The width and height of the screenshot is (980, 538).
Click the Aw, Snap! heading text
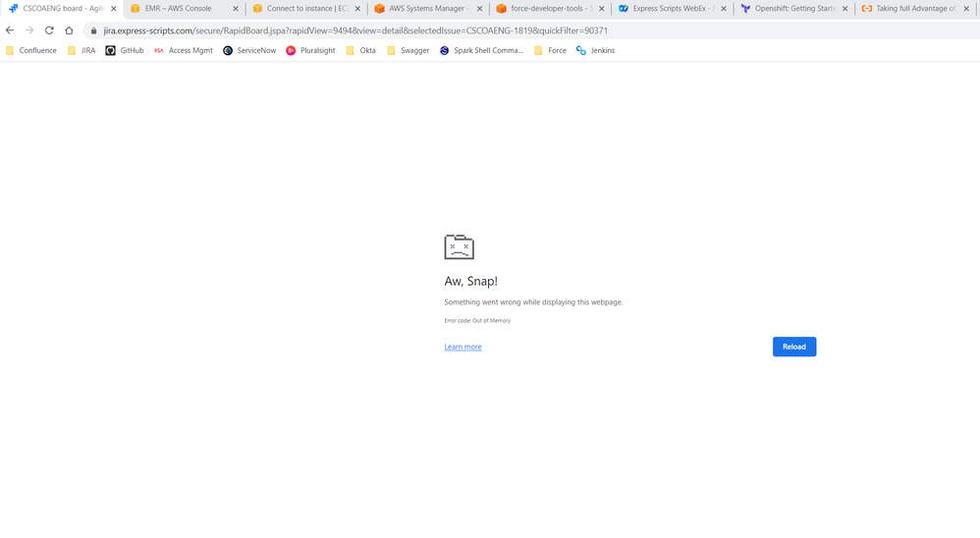tap(470, 281)
